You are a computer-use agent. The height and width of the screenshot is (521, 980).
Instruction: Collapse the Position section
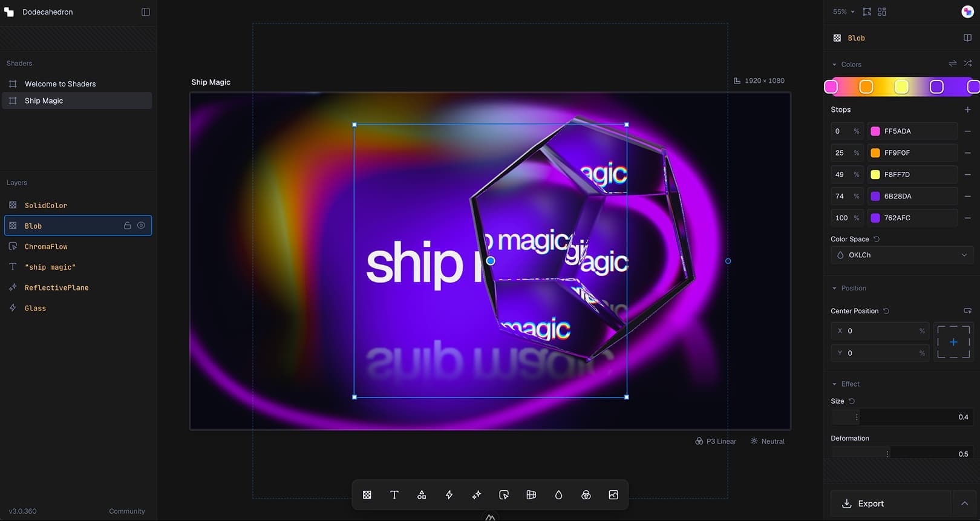pos(835,288)
